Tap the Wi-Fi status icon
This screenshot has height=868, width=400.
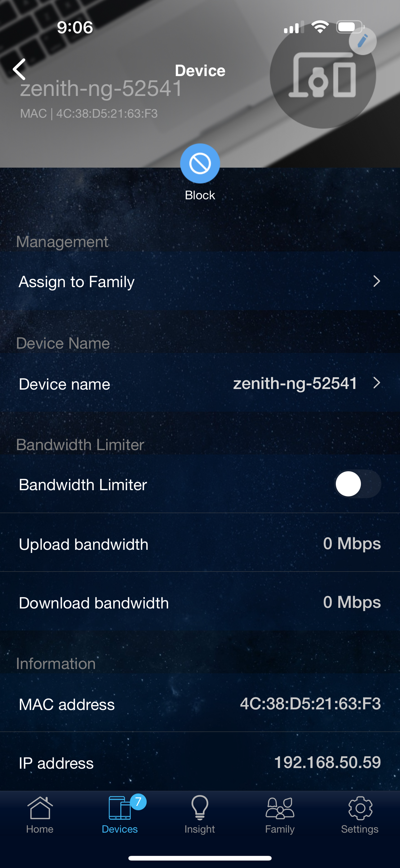tap(320, 27)
